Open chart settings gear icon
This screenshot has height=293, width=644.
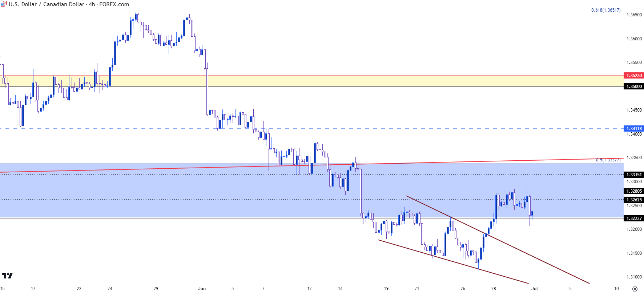point(635,289)
